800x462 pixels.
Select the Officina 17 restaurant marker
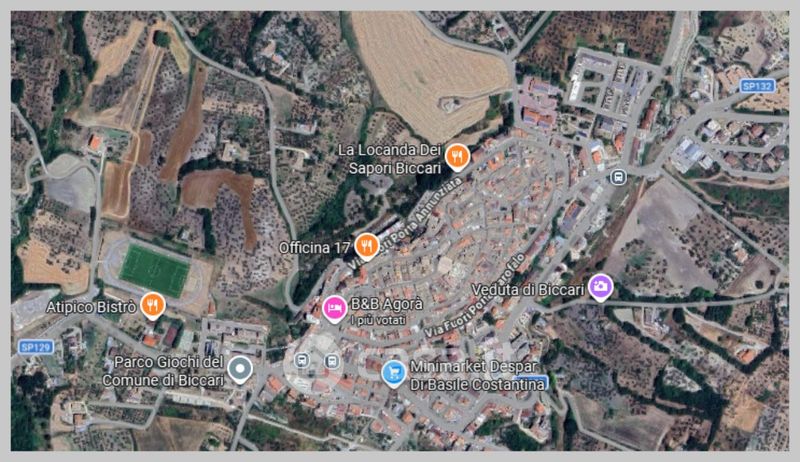pos(366,247)
